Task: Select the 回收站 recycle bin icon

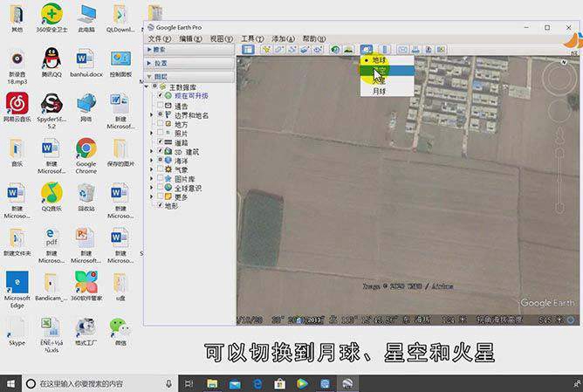Action: [86, 196]
